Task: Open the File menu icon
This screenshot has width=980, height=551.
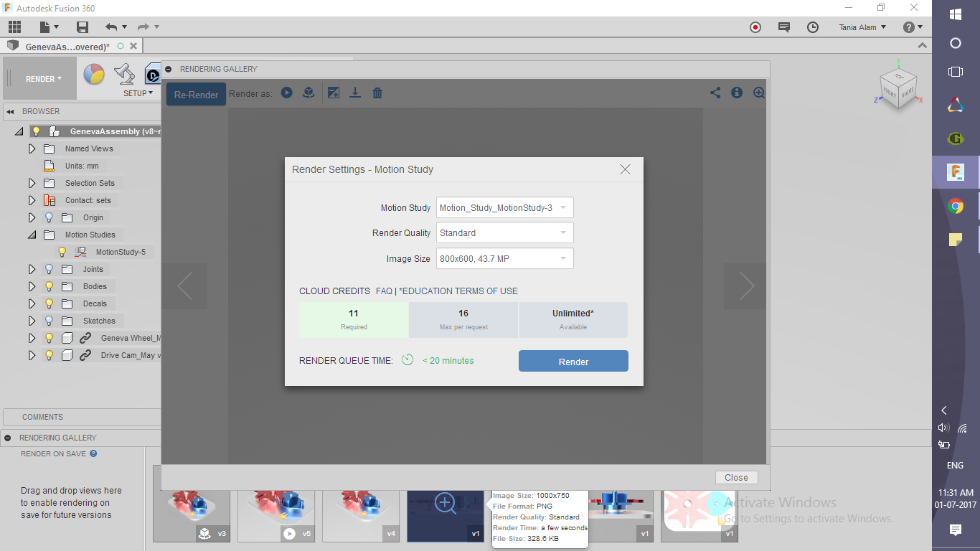Action: pos(48,27)
